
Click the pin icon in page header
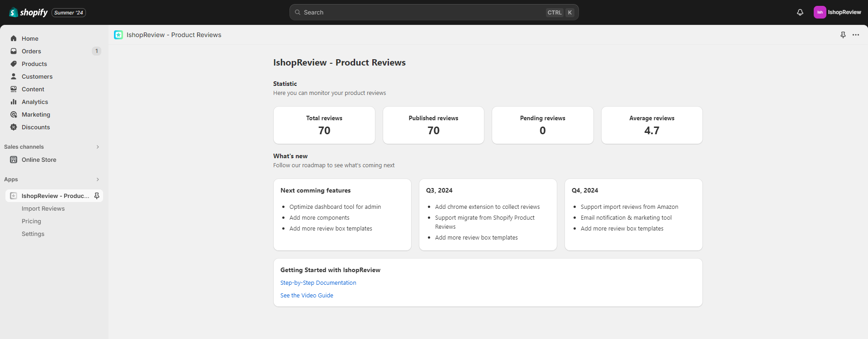(x=843, y=35)
